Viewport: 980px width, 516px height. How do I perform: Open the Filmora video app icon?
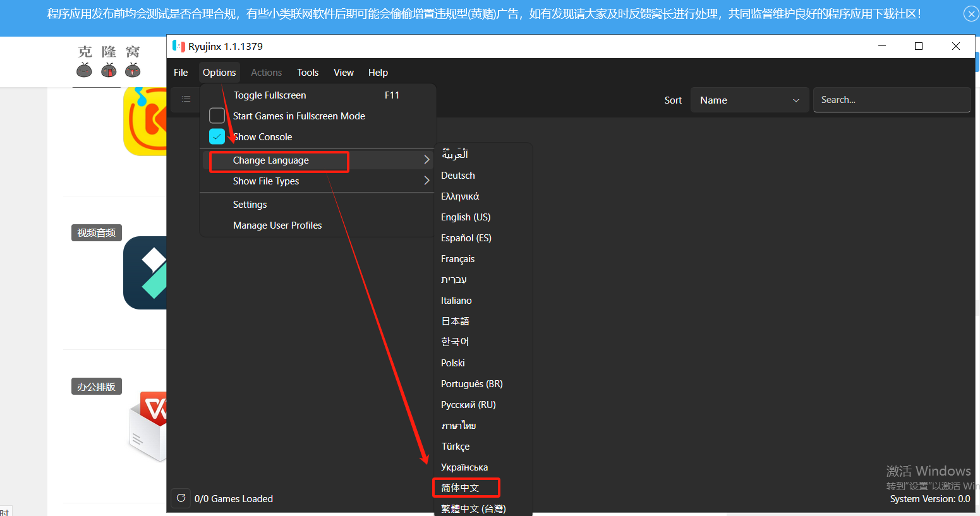tap(145, 273)
